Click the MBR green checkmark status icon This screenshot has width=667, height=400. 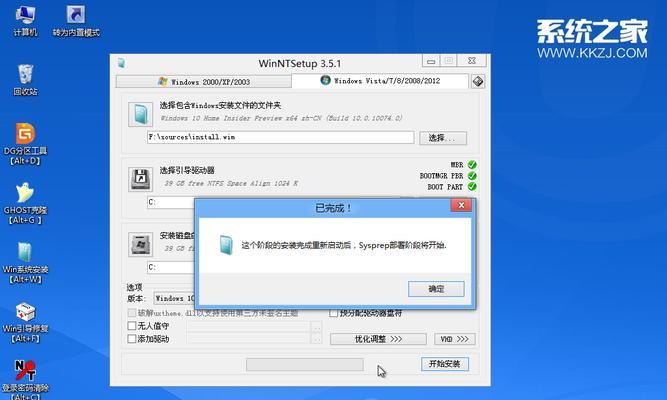coord(472,165)
